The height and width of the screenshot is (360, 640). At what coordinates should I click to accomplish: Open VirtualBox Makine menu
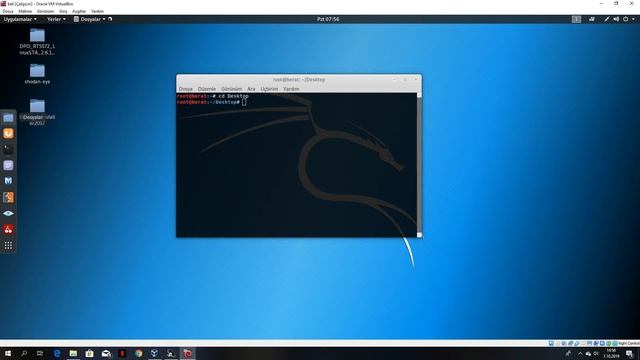click(25, 11)
